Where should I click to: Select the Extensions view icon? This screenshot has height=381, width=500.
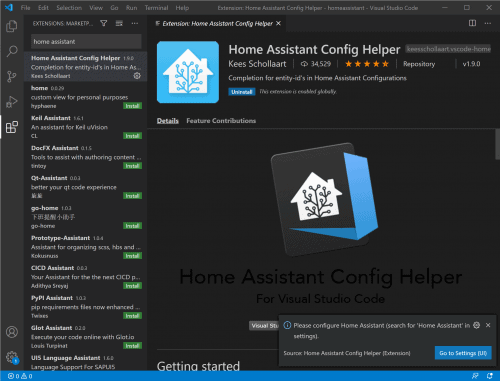coord(12,127)
